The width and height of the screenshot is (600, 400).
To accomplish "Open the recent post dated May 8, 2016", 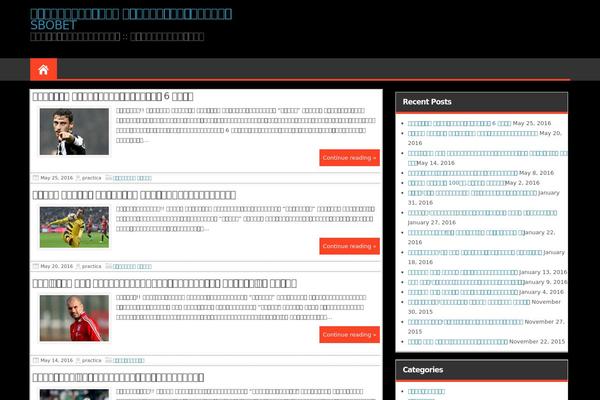I will point(463,173).
